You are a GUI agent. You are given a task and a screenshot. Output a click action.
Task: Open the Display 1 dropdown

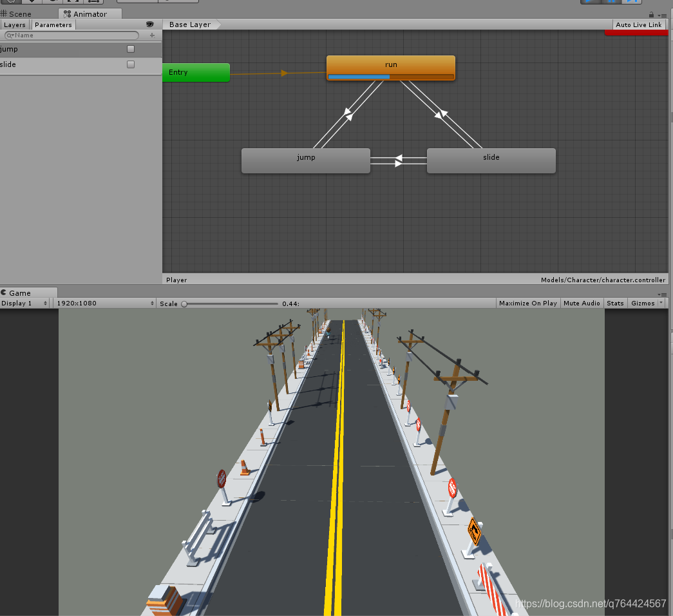[x=24, y=303]
